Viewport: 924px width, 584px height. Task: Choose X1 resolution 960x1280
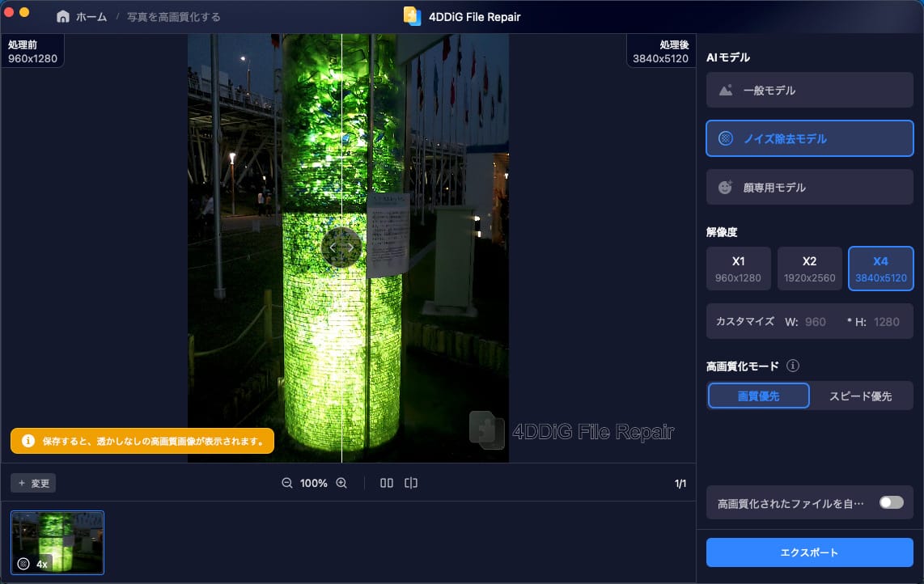[x=738, y=269]
